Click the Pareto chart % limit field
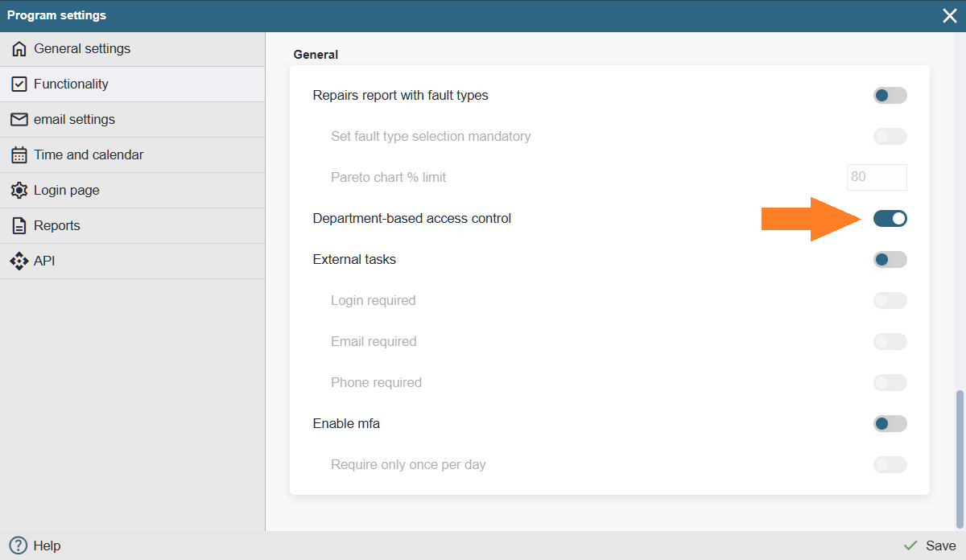Image resolution: width=966 pixels, height=560 pixels. [x=876, y=177]
